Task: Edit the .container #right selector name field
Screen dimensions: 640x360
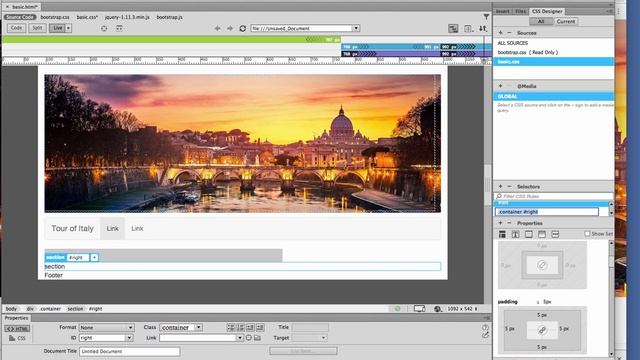Action: pos(547,212)
